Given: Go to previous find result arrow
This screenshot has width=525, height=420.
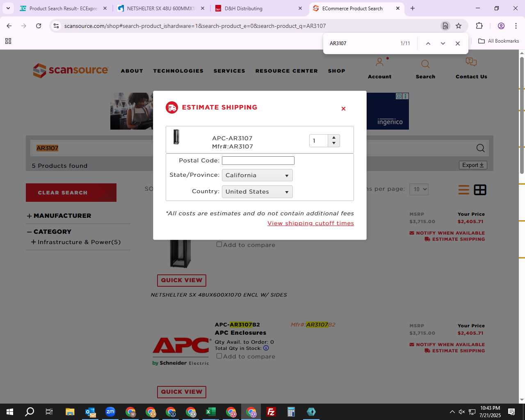Looking at the screenshot, I should point(428,43).
